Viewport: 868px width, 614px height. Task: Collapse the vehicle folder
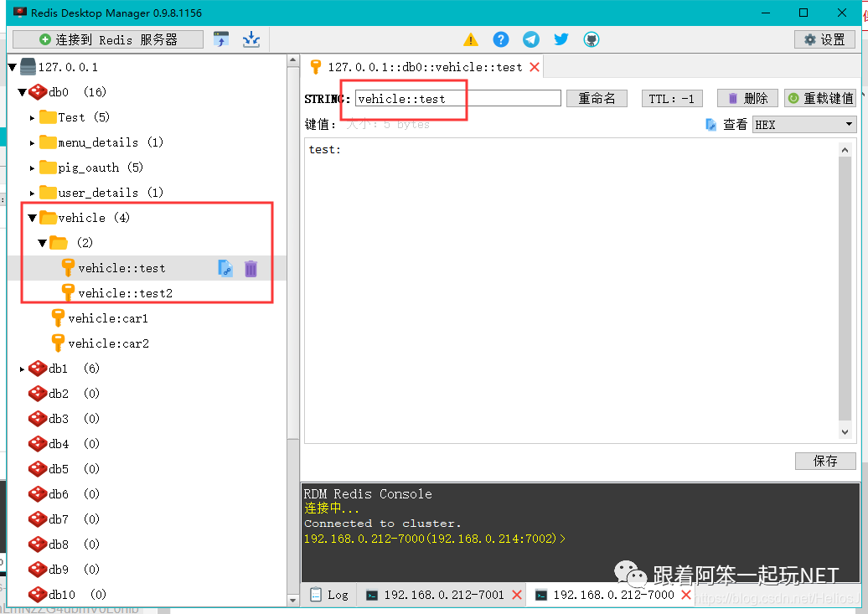coord(32,218)
